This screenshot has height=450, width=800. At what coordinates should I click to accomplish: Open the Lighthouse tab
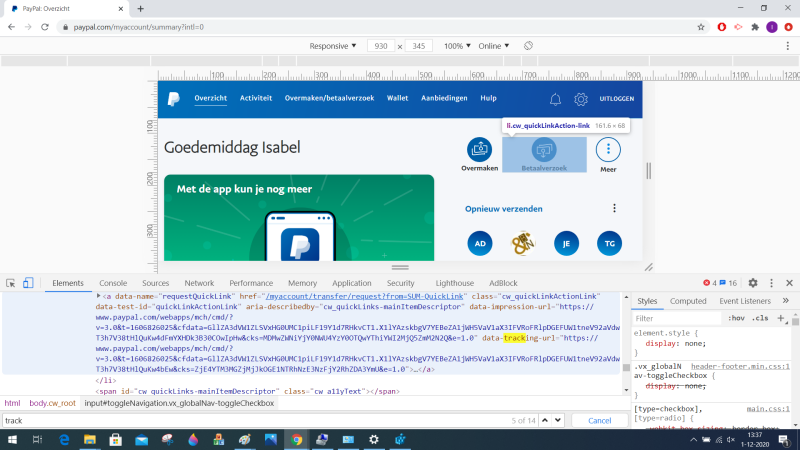pyautogui.click(x=455, y=283)
